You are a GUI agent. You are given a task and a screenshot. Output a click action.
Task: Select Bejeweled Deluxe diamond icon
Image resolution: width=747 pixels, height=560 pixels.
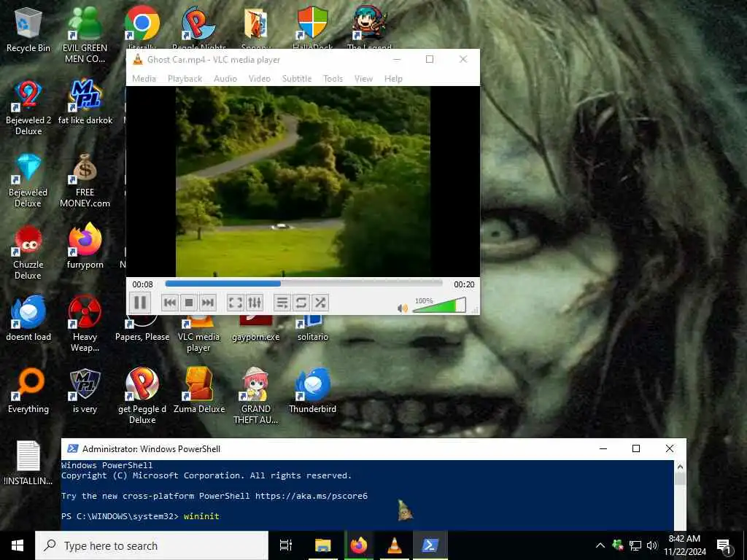(28, 180)
